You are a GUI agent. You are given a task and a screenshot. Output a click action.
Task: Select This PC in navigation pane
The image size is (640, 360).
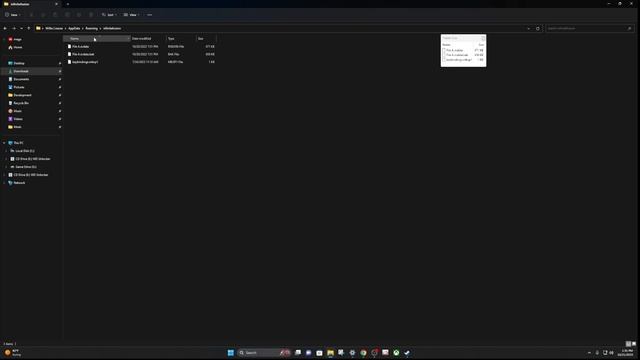[18, 143]
